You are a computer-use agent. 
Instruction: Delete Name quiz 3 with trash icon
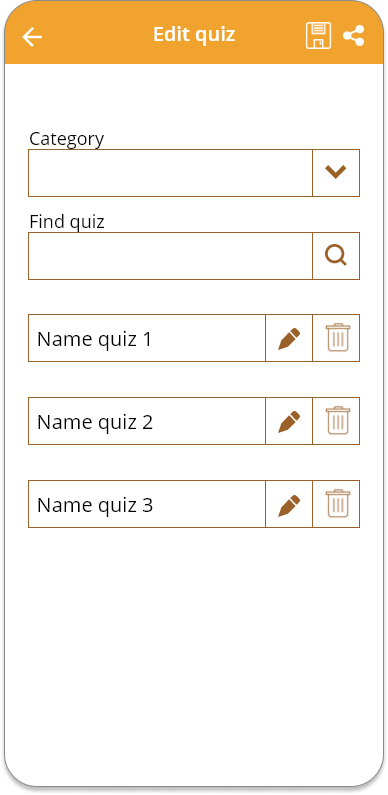[336, 504]
